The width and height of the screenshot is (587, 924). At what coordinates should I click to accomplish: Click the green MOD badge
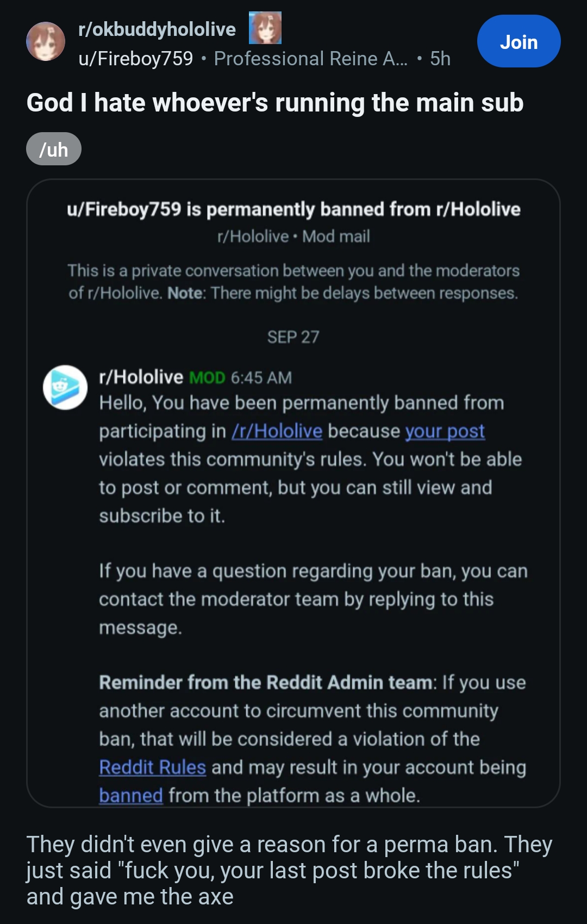tap(207, 377)
